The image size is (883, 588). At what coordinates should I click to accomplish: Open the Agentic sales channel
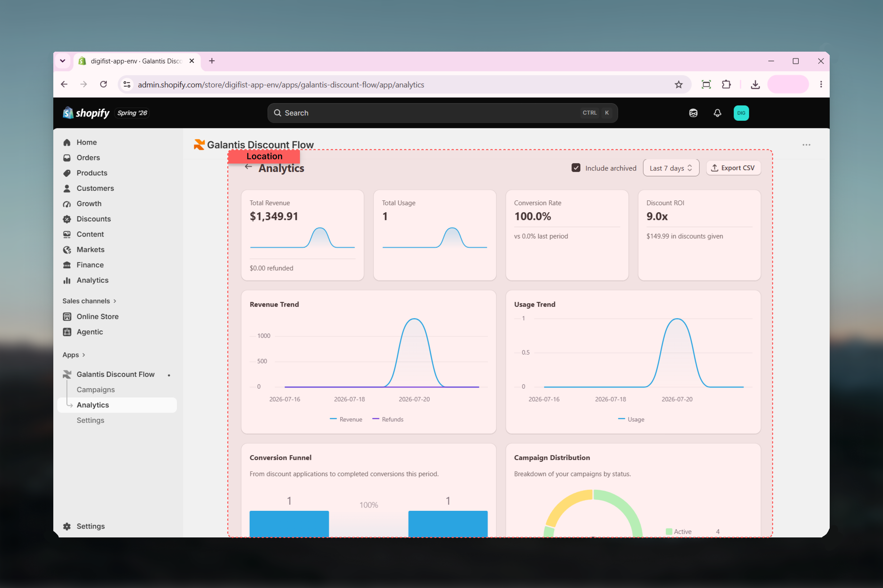click(89, 332)
